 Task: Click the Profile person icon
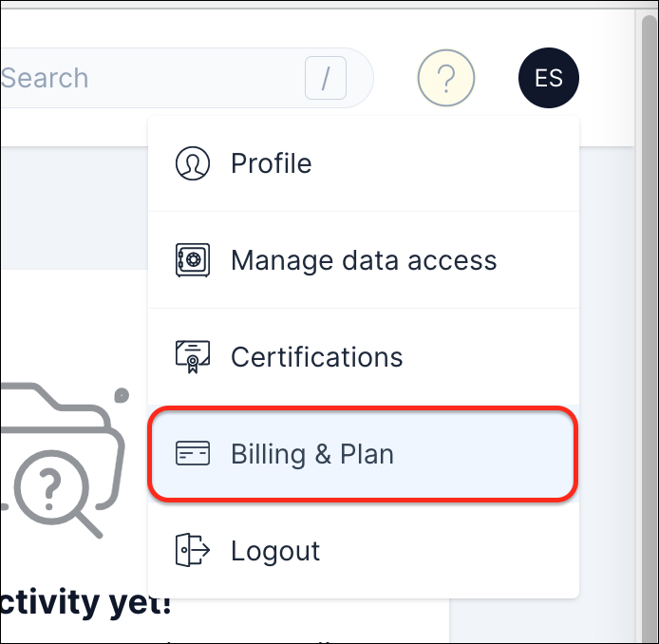click(x=193, y=163)
